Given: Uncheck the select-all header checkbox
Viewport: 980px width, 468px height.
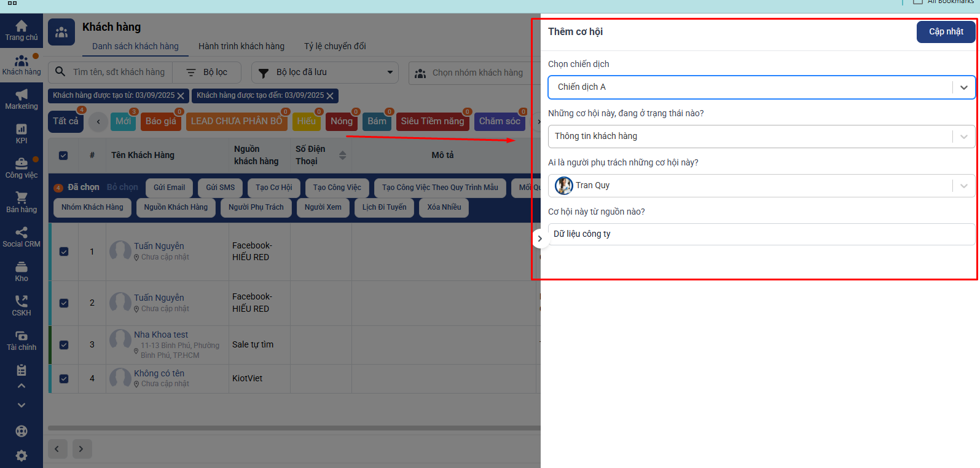Looking at the screenshot, I should pyautogui.click(x=63, y=156).
